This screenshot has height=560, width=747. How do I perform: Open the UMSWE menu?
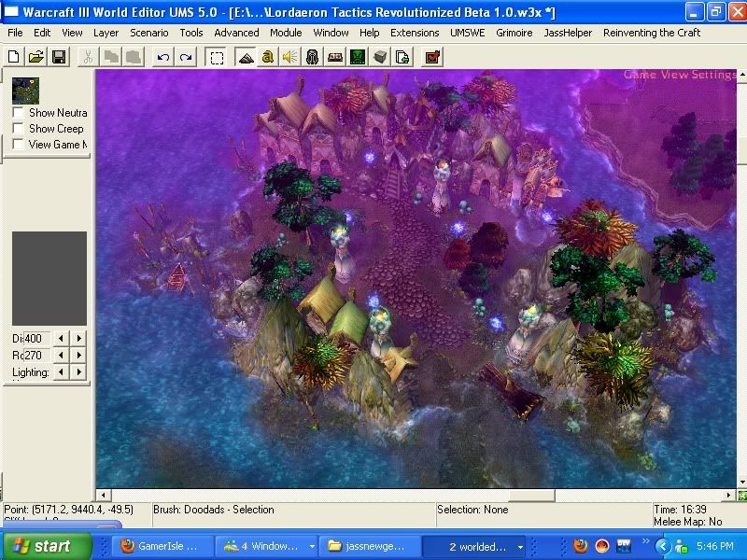468,33
